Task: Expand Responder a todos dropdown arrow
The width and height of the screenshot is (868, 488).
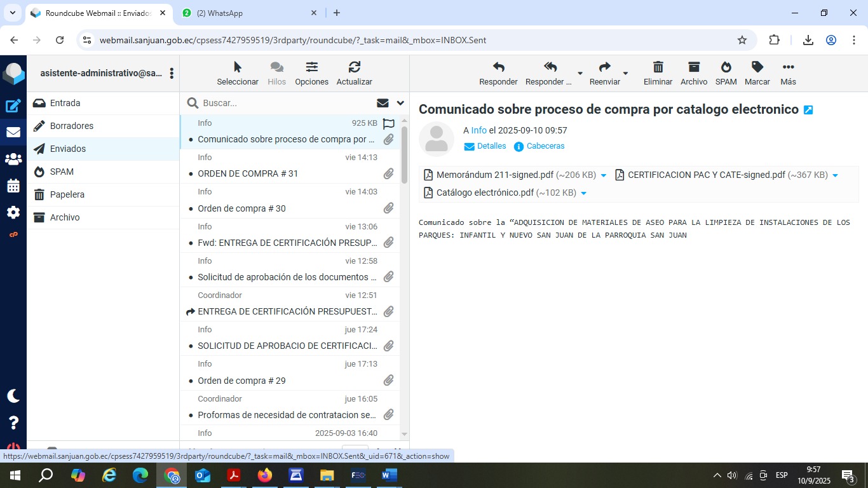Action: [580, 73]
